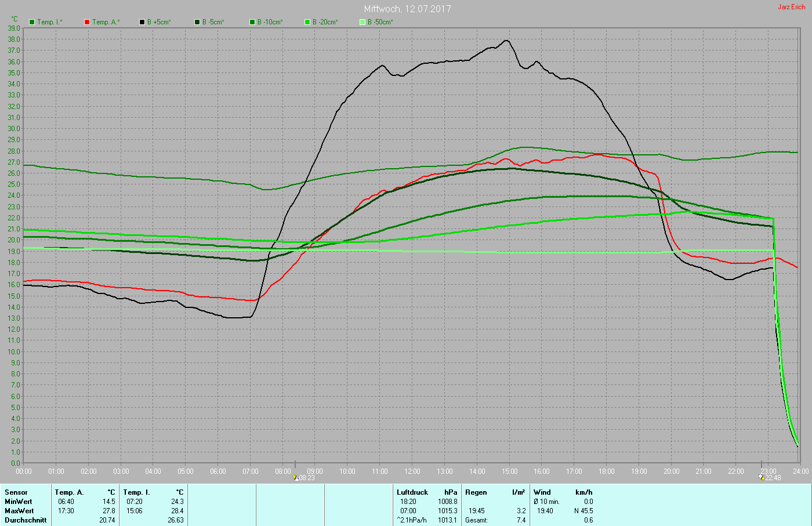Click the total rain value 7.4
Screen dimensions: 812x526
click(x=521, y=520)
